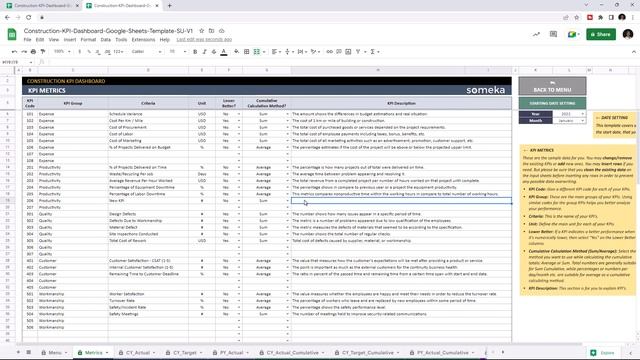
Task: Show the side panel arrow at bottom right
Action: 631,353
